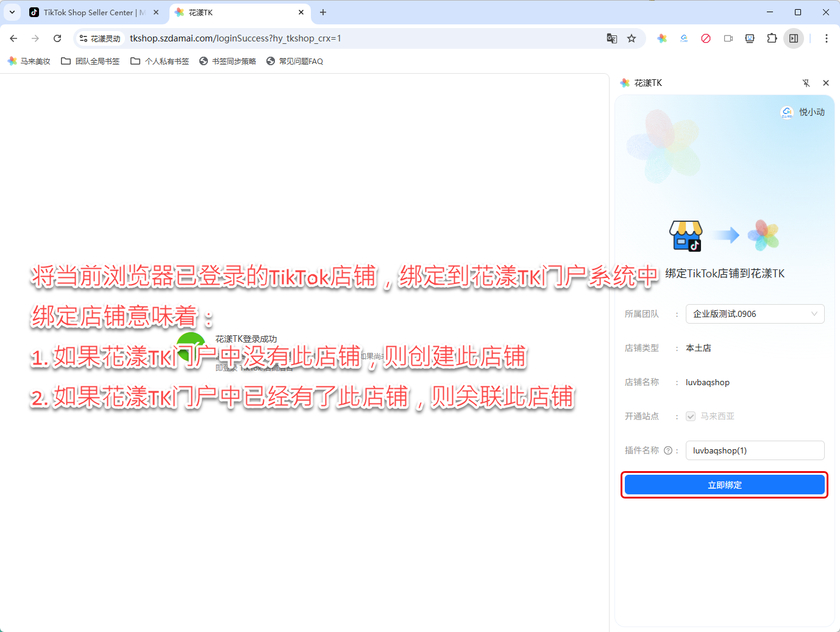Switch to TikTok Shop Seller Center tab
This screenshot has height=632, width=840.
click(91, 12)
